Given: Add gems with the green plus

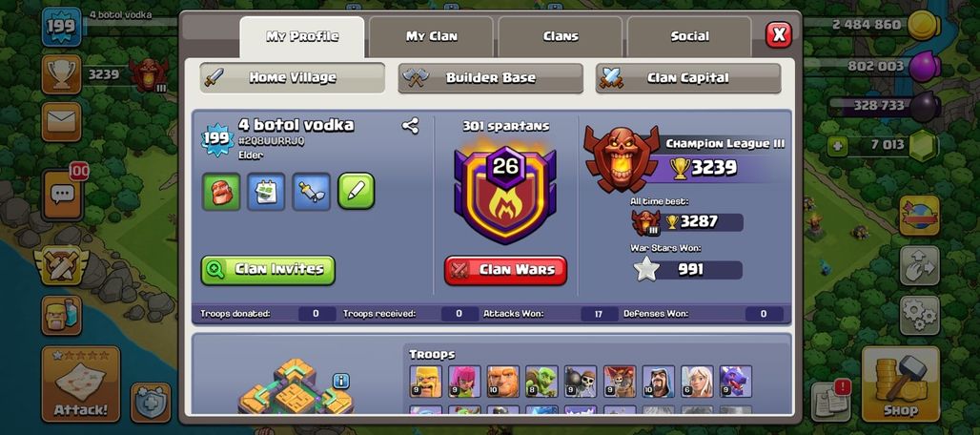Looking at the screenshot, I should click(838, 146).
